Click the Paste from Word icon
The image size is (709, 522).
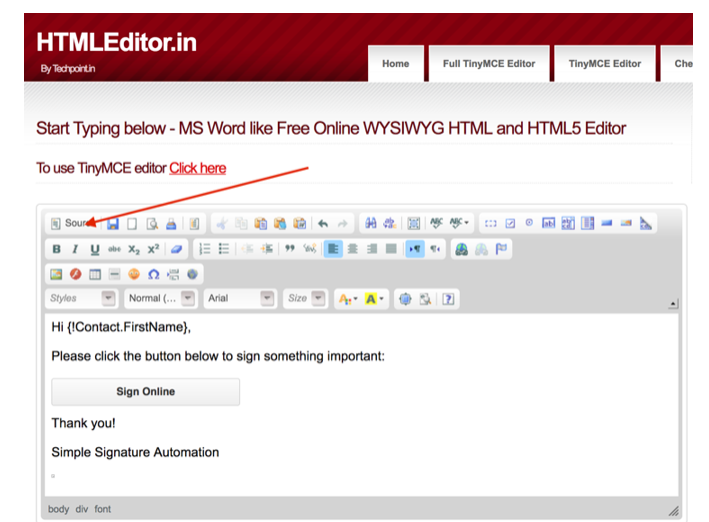299,223
